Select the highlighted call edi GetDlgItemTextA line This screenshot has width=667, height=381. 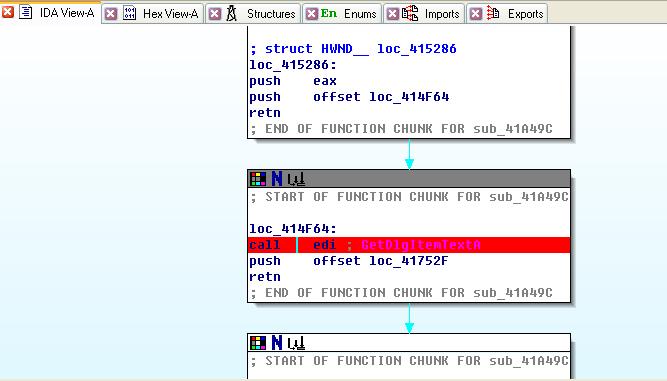pos(409,245)
